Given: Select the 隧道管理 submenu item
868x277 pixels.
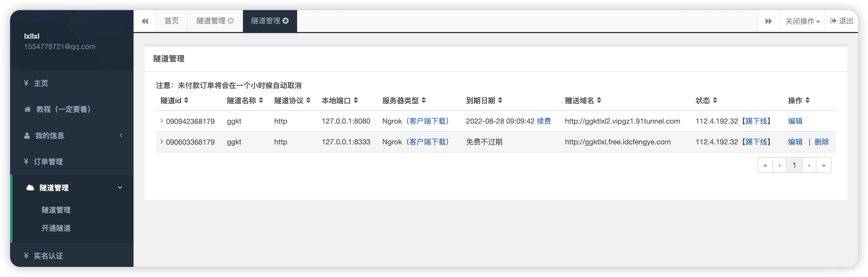Looking at the screenshot, I should pyautogui.click(x=56, y=210).
